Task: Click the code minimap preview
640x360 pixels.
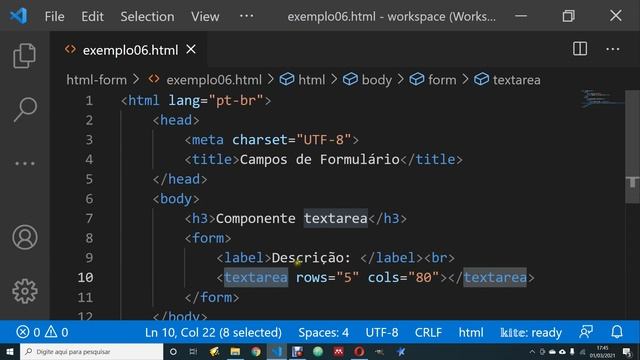Action: point(602,99)
